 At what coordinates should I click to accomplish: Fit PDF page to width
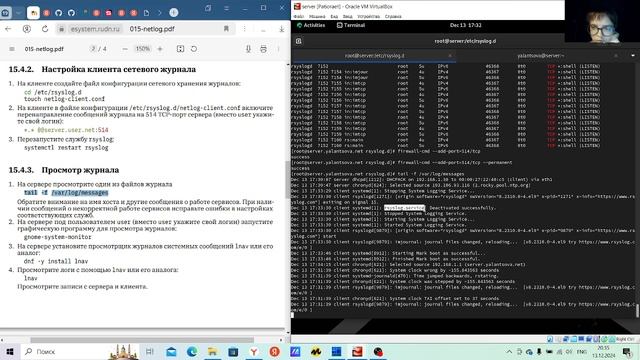point(180,49)
